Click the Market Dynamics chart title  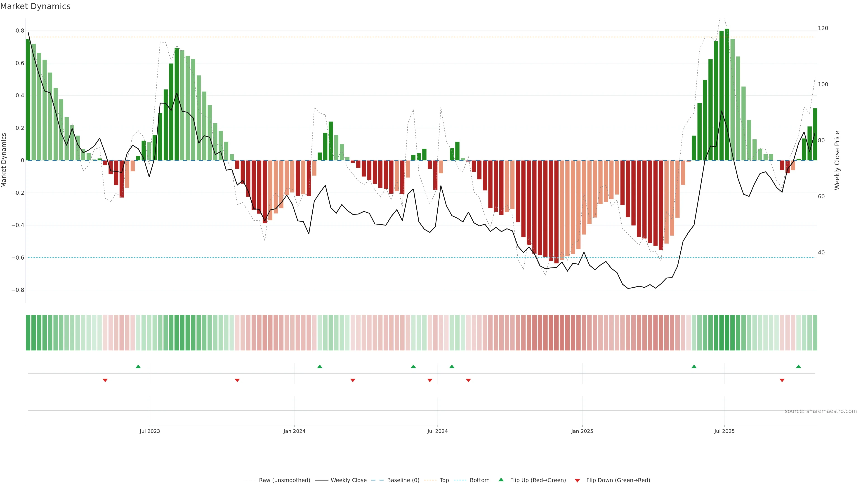pyautogui.click(x=35, y=6)
